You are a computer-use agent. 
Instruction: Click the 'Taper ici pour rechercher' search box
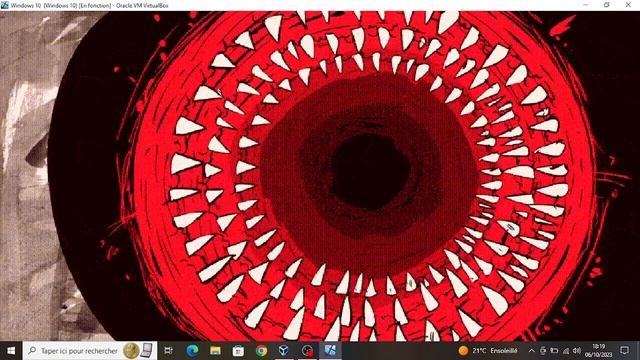[90, 351]
